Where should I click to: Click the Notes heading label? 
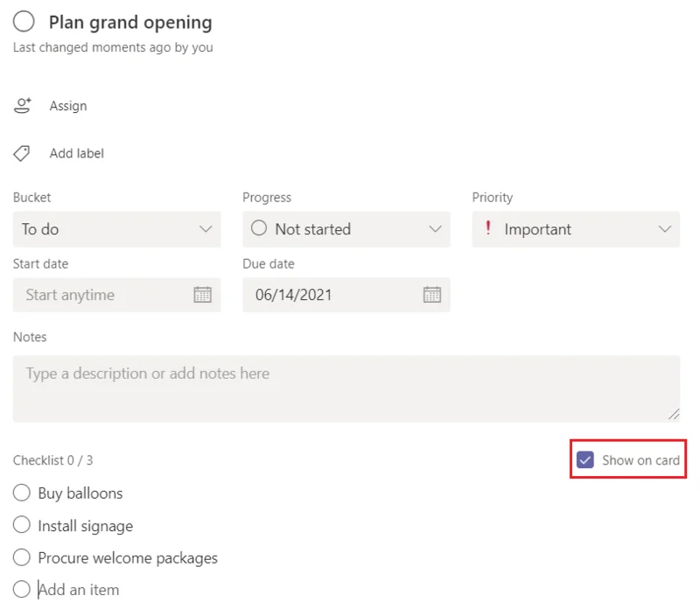click(30, 337)
